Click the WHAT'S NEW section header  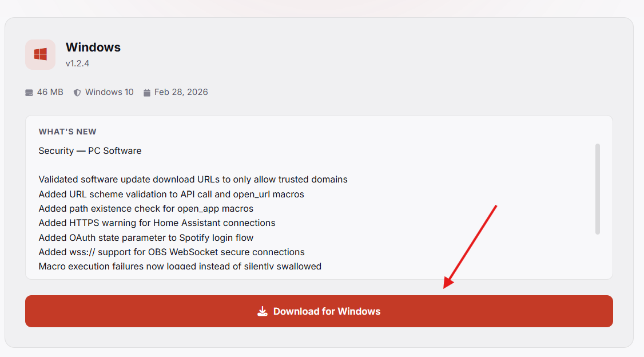tap(67, 131)
